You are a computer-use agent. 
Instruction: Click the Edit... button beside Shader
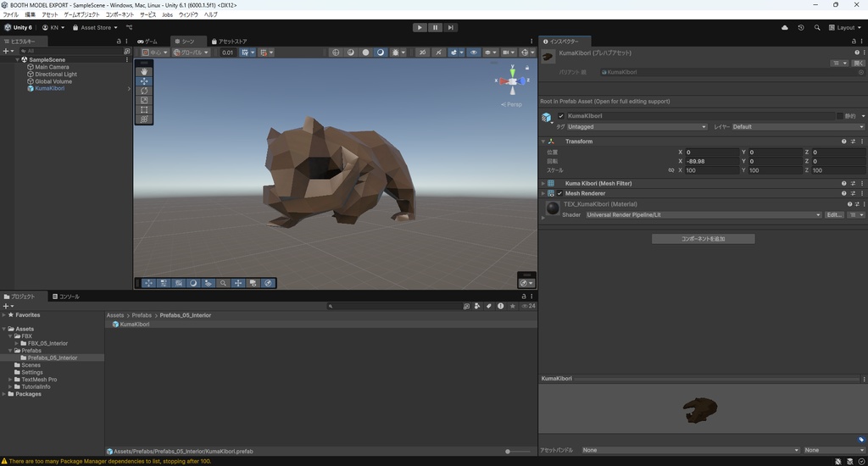(x=834, y=215)
